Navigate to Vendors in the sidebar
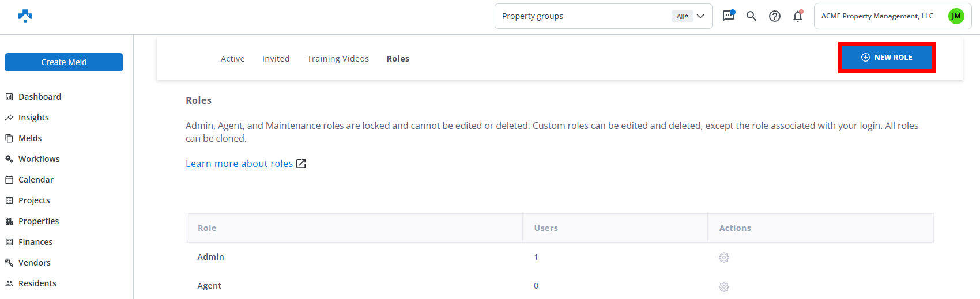Viewport: 980px width, 299px height. [x=34, y=263]
